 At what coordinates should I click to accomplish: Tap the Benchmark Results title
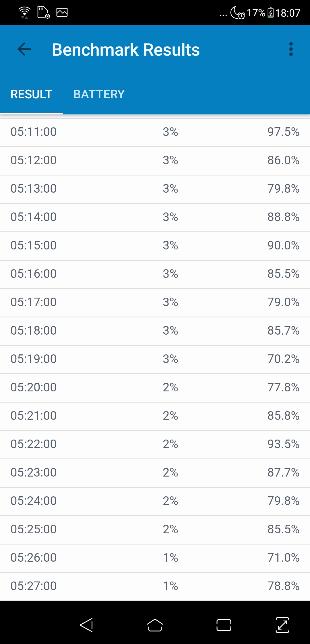[x=126, y=50]
